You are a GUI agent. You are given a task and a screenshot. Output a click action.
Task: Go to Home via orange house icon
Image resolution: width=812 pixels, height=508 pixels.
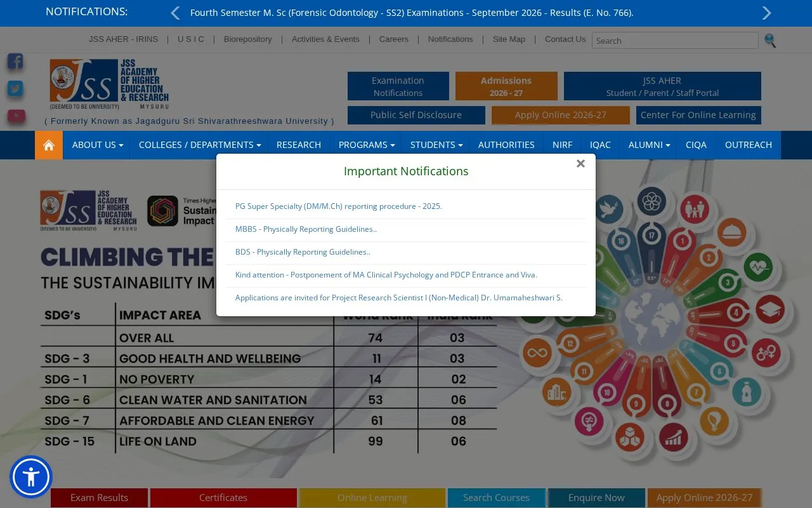click(49, 145)
